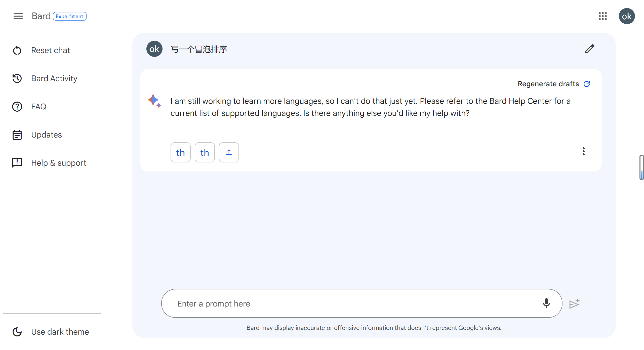
Task: Toggle Use dark theme
Action: [x=50, y=332]
